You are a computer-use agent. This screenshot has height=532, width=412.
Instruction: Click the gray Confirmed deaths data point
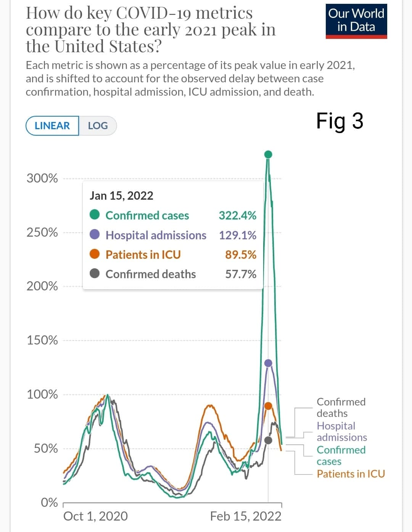tap(268, 440)
